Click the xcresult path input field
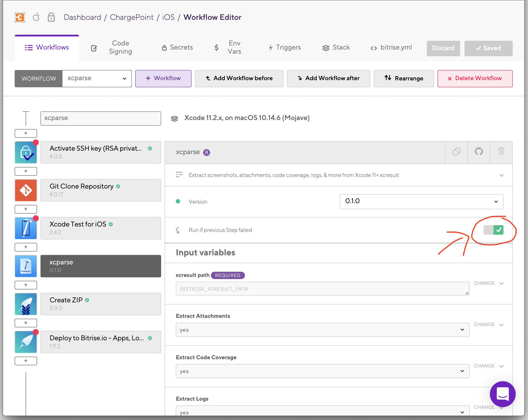The width and height of the screenshot is (528, 420). (322, 289)
